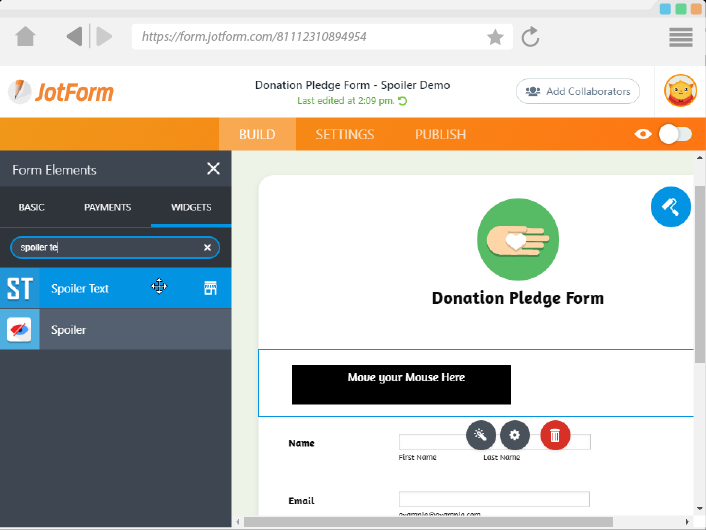Reload the page in the browser
The width and height of the screenshot is (706, 530).
pyautogui.click(x=531, y=37)
